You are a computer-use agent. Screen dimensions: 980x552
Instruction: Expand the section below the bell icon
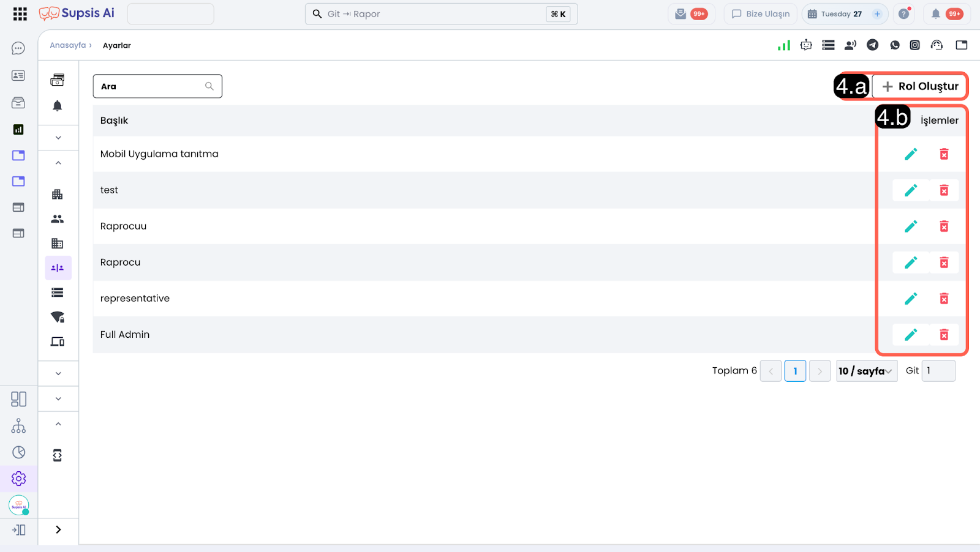point(58,138)
